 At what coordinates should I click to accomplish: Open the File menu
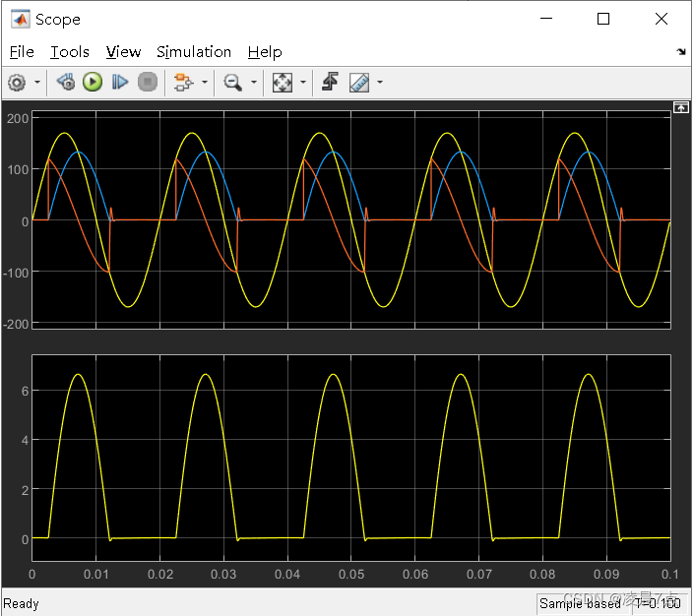22,52
